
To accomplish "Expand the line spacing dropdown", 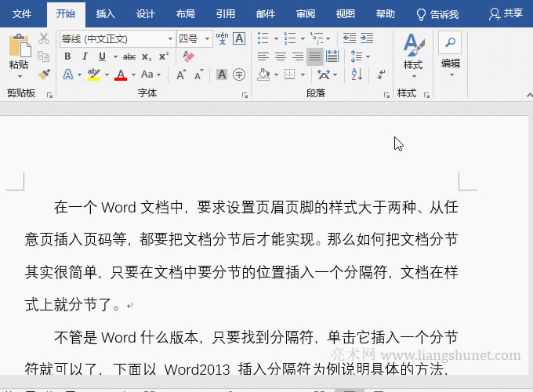I will (367, 56).
